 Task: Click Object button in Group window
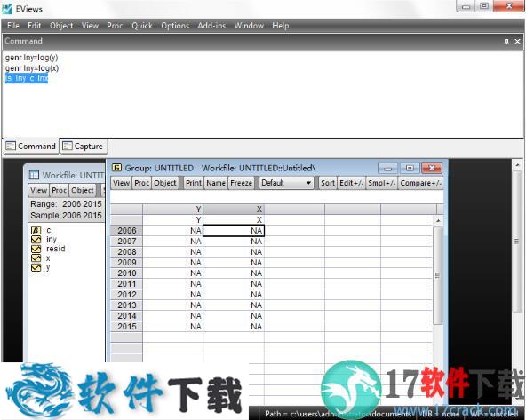pyautogui.click(x=165, y=183)
